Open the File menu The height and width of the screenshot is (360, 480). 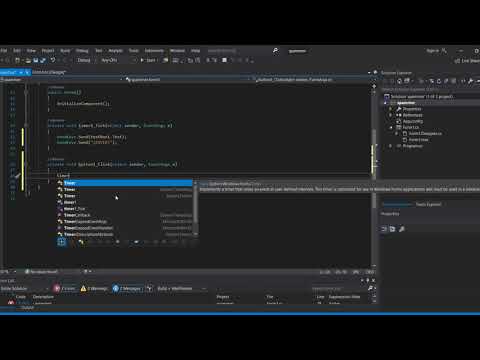click(4, 51)
